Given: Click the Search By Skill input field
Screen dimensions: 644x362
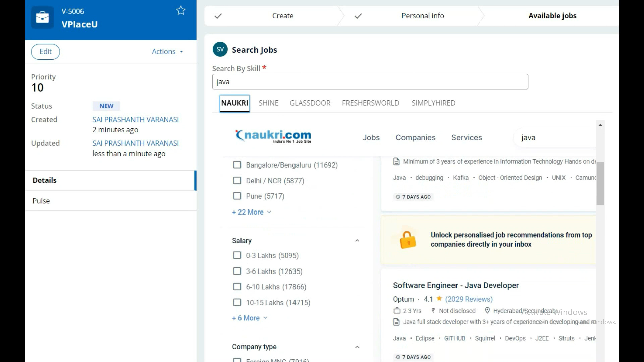Looking at the screenshot, I should [x=370, y=82].
